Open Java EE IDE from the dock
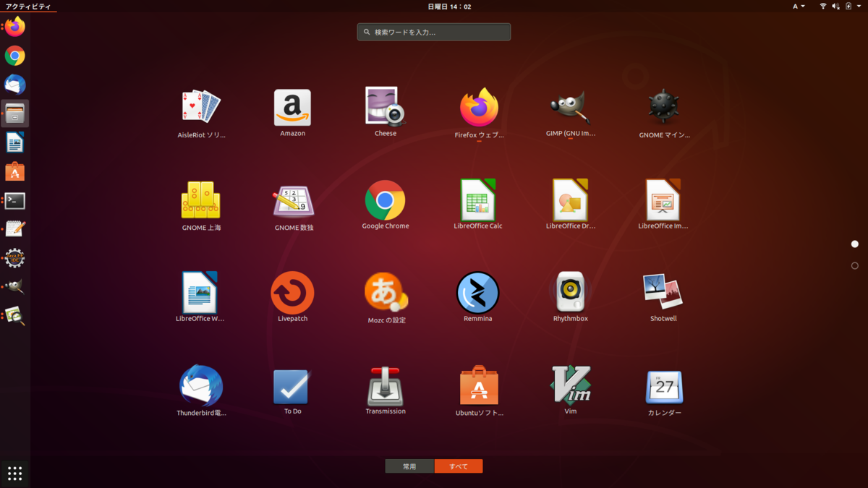Image resolution: width=868 pixels, height=488 pixels. 15,258
